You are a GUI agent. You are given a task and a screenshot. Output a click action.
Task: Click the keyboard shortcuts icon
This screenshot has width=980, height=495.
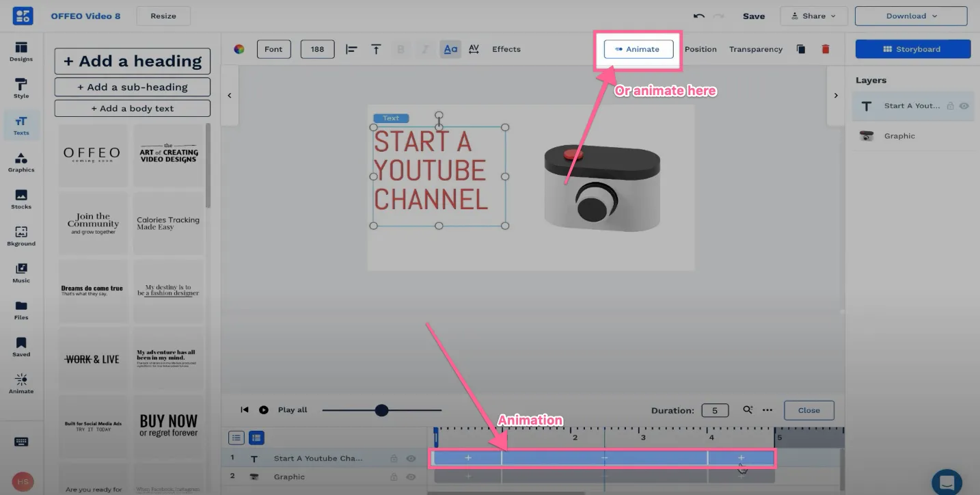(x=21, y=442)
